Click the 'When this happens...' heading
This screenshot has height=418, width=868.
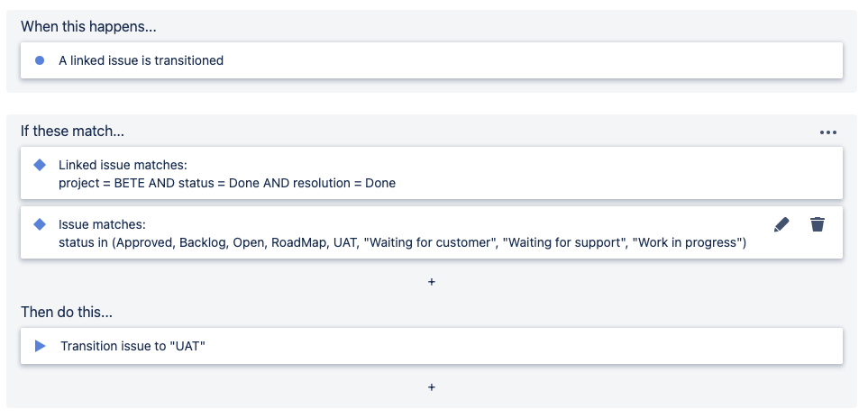[88, 26]
